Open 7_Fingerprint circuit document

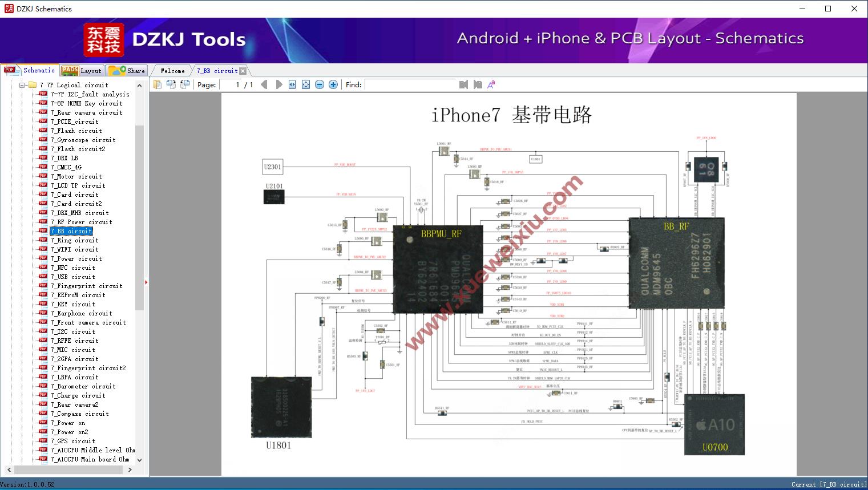pyautogui.click(x=87, y=286)
